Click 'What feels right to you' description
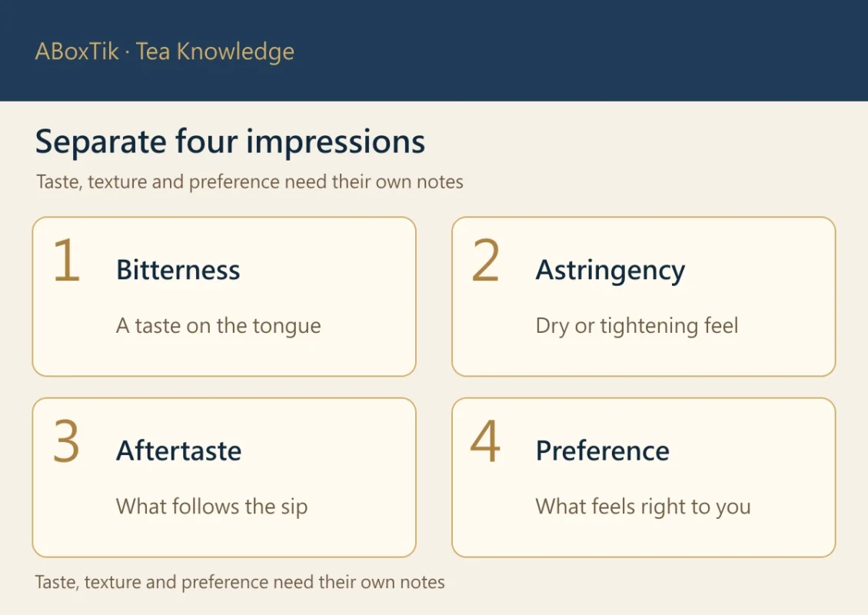 pos(644,507)
